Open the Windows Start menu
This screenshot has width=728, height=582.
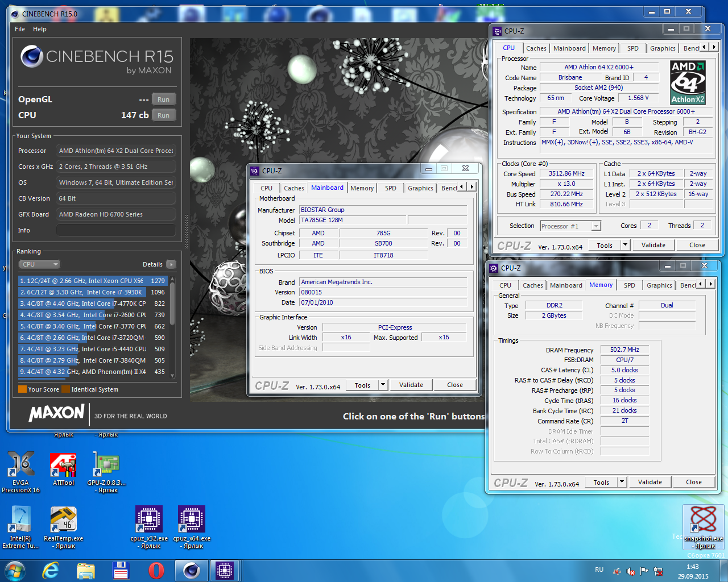15,571
